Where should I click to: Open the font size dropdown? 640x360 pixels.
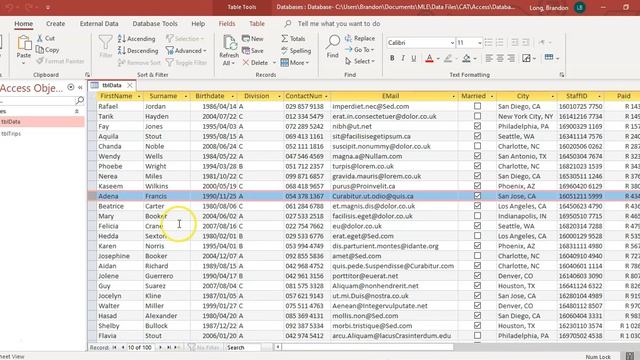(480, 43)
